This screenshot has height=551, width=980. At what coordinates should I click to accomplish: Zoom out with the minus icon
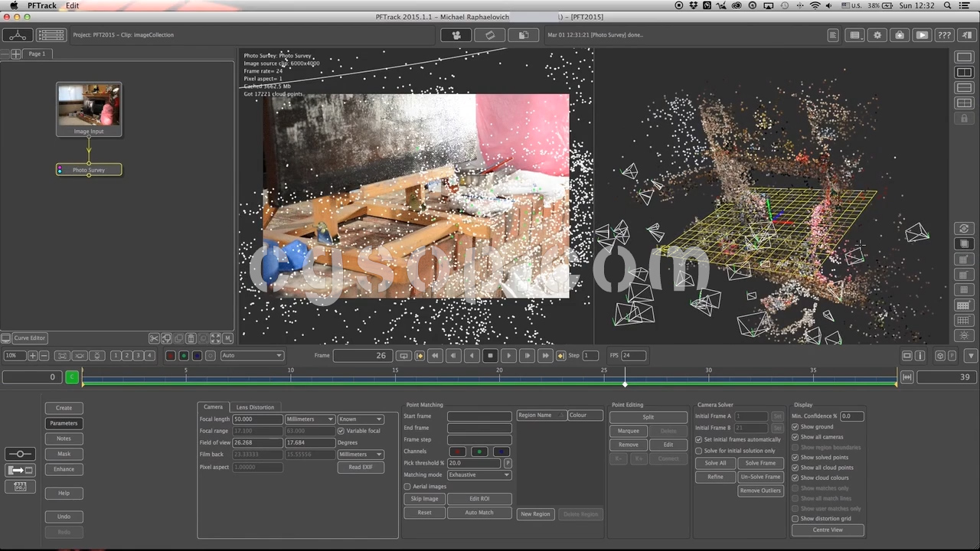tap(44, 356)
